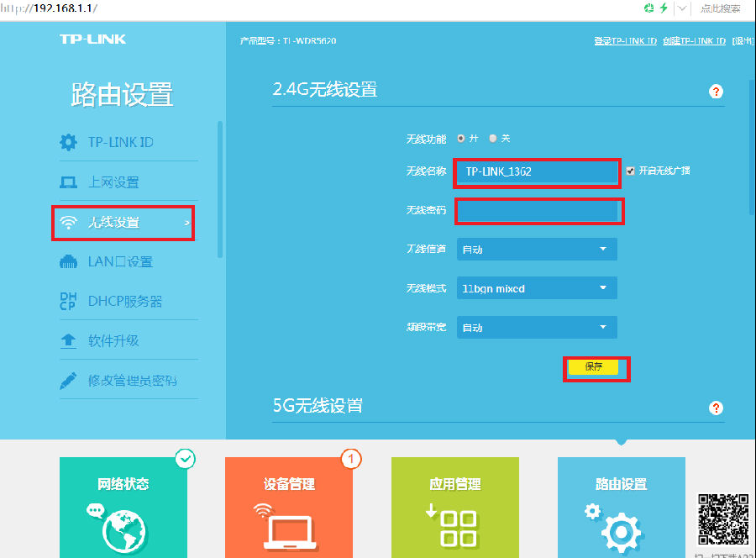Click the pencil icon for 修改管理员密码
Image resolution: width=756 pixels, height=558 pixels.
[x=68, y=381]
